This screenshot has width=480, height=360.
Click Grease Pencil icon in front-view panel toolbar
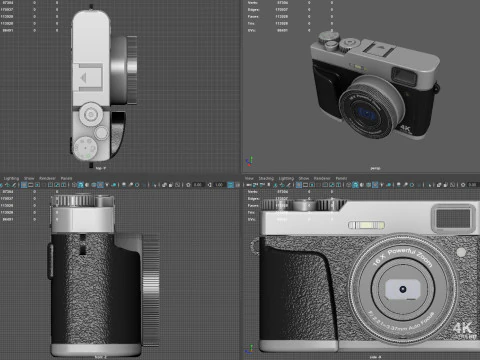click(x=288, y=185)
